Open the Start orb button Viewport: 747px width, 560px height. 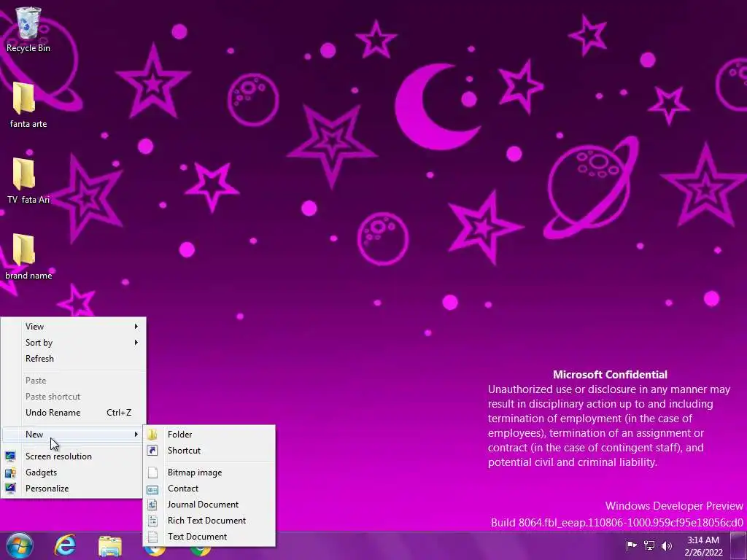click(20, 545)
